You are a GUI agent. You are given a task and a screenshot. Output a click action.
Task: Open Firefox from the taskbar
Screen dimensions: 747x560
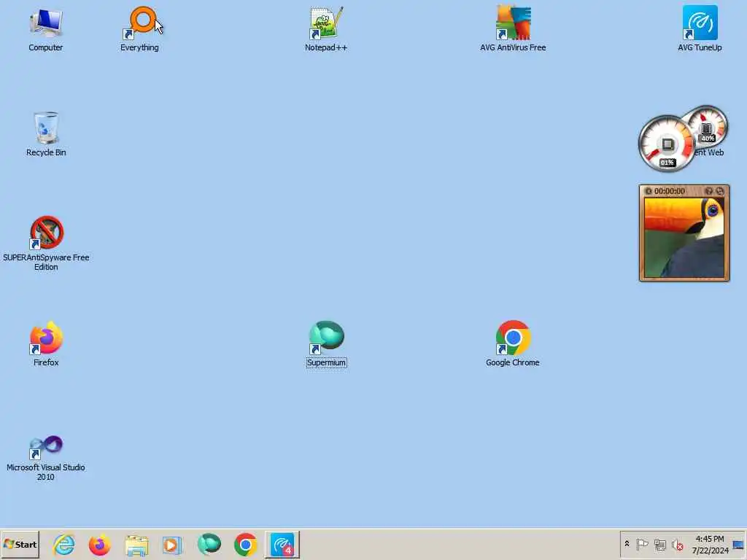pyautogui.click(x=100, y=544)
